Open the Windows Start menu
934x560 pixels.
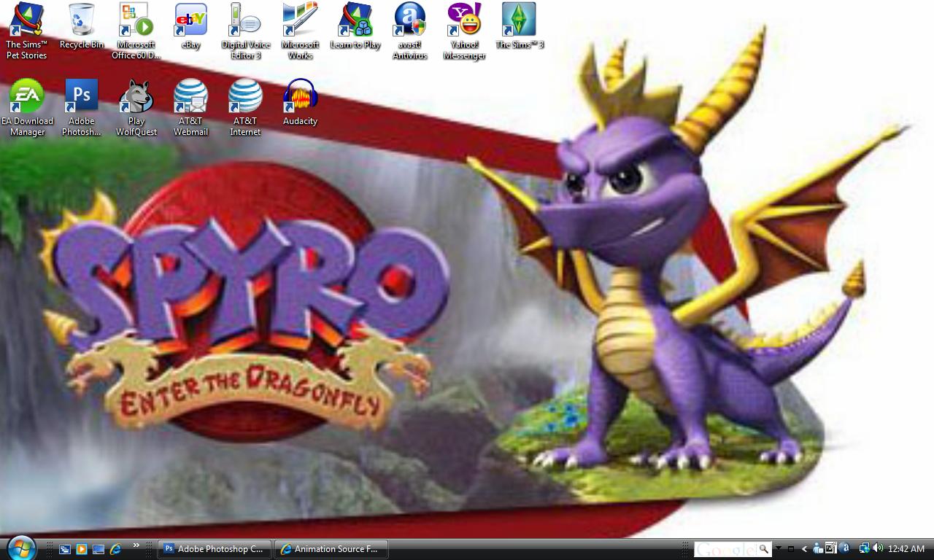20,548
